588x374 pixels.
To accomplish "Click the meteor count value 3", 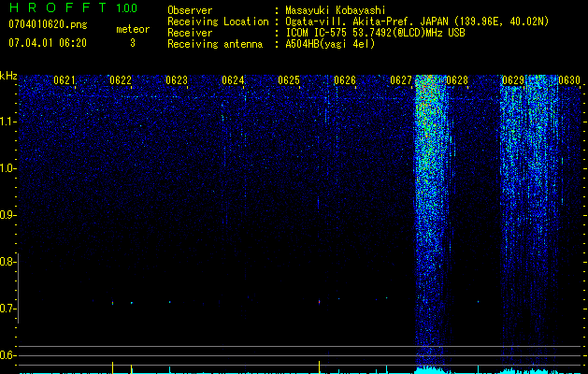I will (133, 43).
